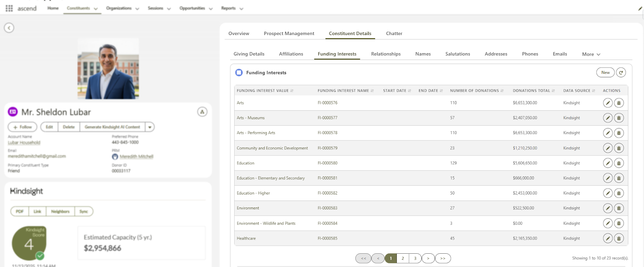The height and width of the screenshot is (267, 644).
Task: Click the Kindsight PDF button
Action: [20, 211]
